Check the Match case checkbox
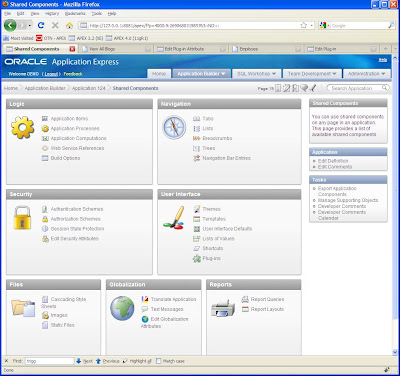400x376 pixels. [159, 361]
